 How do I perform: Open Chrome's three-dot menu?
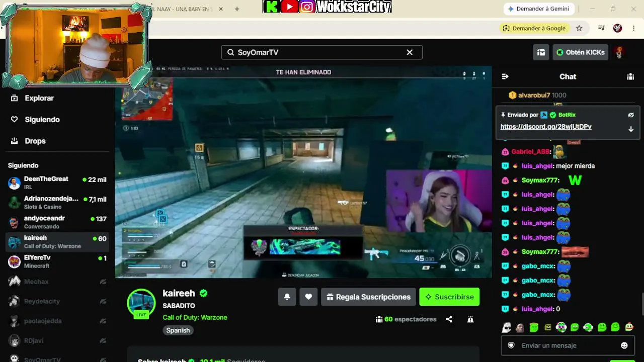(x=633, y=28)
